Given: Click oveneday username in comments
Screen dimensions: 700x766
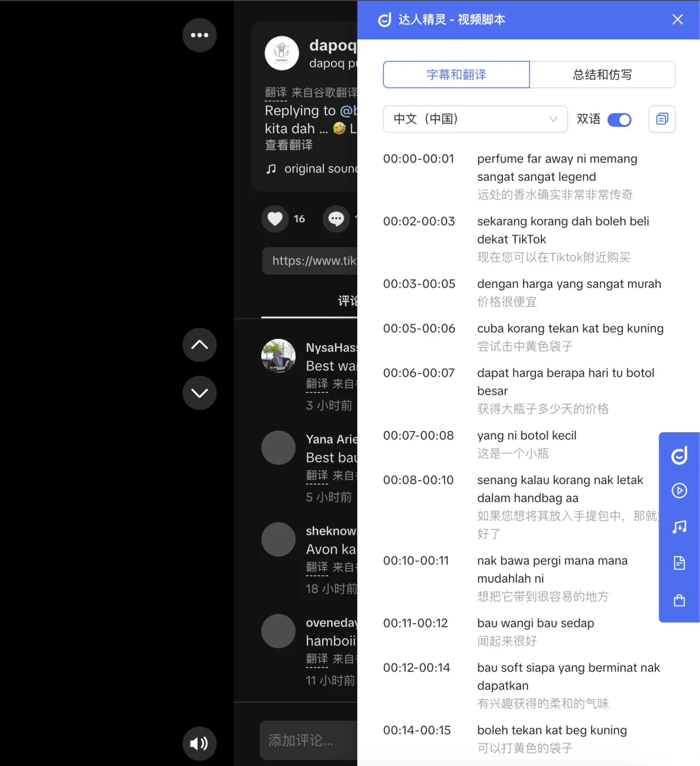Looking at the screenshot, I should [x=332, y=623].
